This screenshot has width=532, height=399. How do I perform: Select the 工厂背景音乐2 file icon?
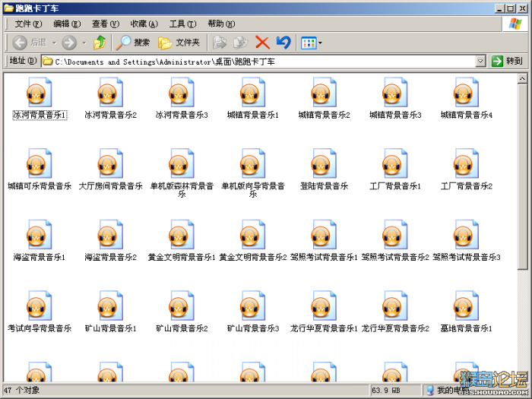[x=467, y=163]
